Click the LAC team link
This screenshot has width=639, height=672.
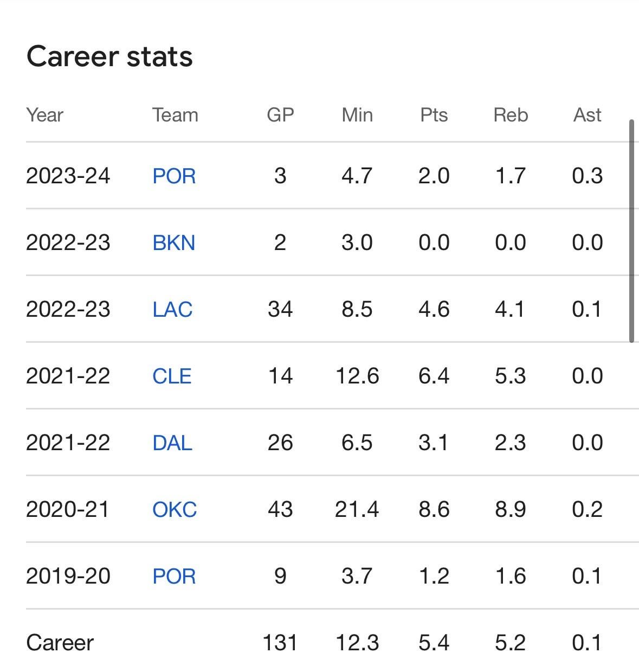coord(172,310)
